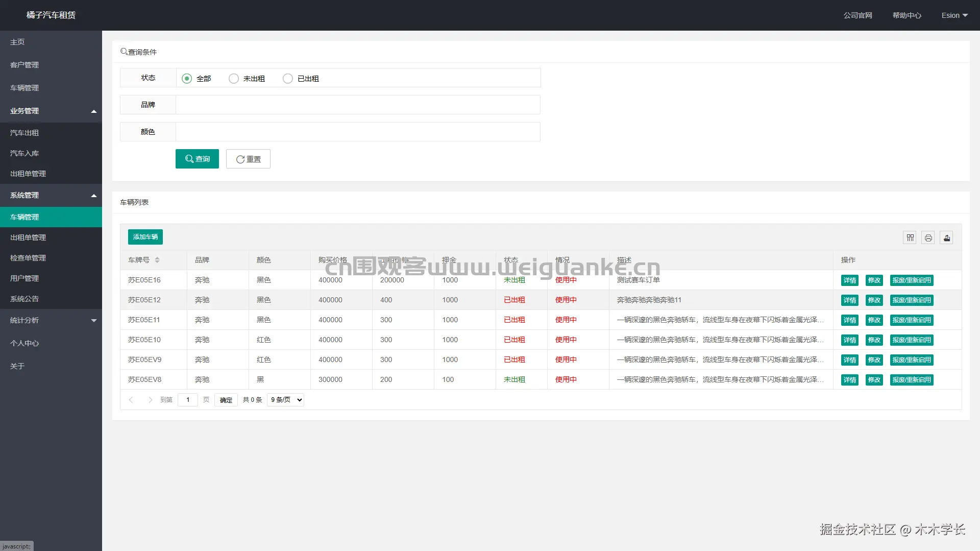Screen dimensions: 980x551
Task: View 详情 for vehicle 苏E05E16
Action: pos(850,280)
